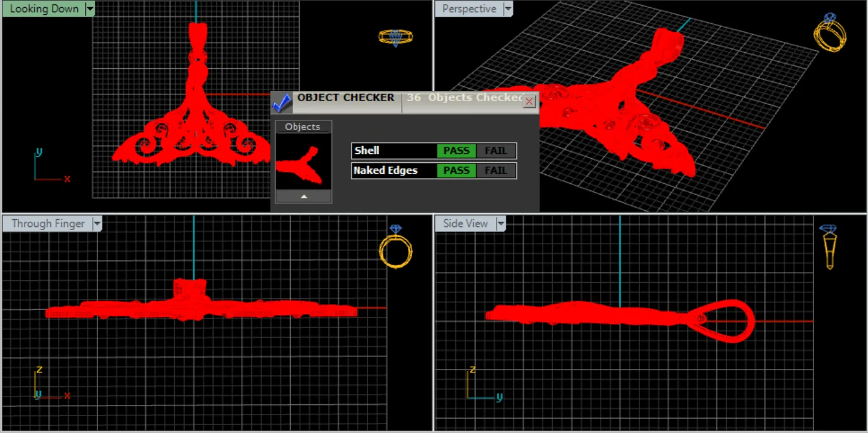This screenshot has width=868, height=433.
Task: Click the ring orientation icon in Through Finger view
Action: tap(396, 246)
